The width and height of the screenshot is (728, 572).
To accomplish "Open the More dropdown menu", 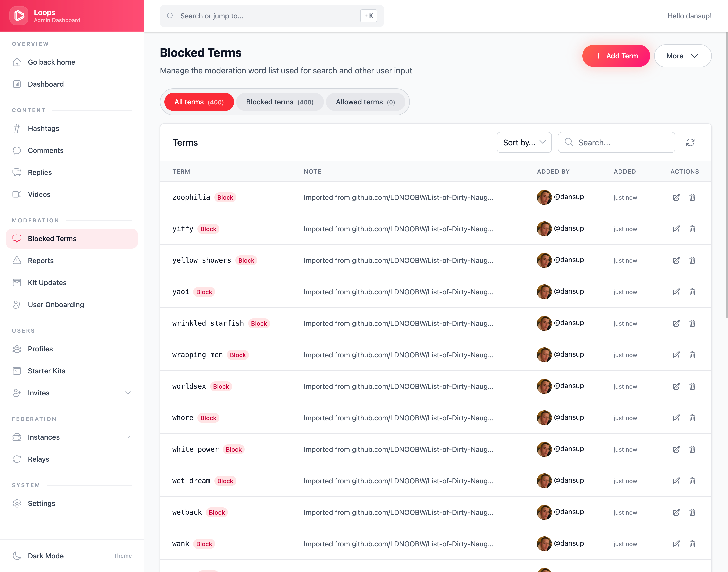I will coord(683,56).
